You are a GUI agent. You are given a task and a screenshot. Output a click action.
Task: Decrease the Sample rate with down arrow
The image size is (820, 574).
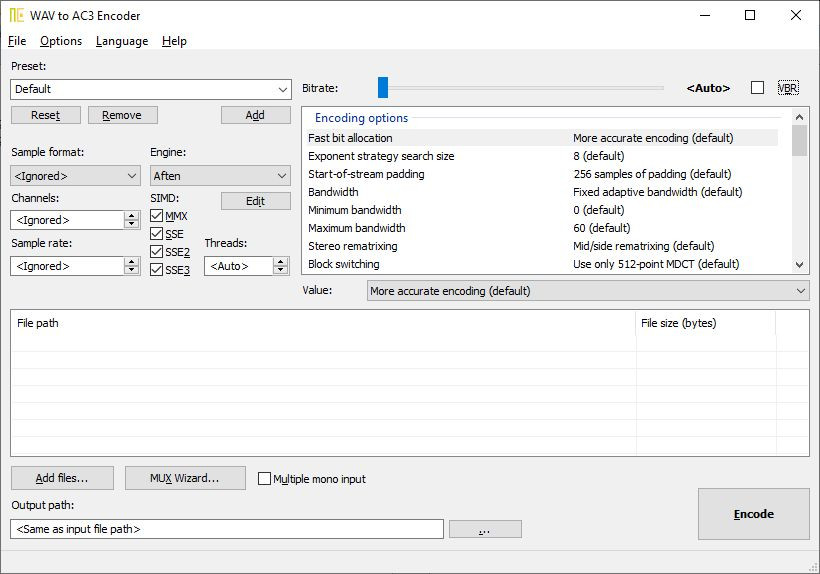(132, 271)
